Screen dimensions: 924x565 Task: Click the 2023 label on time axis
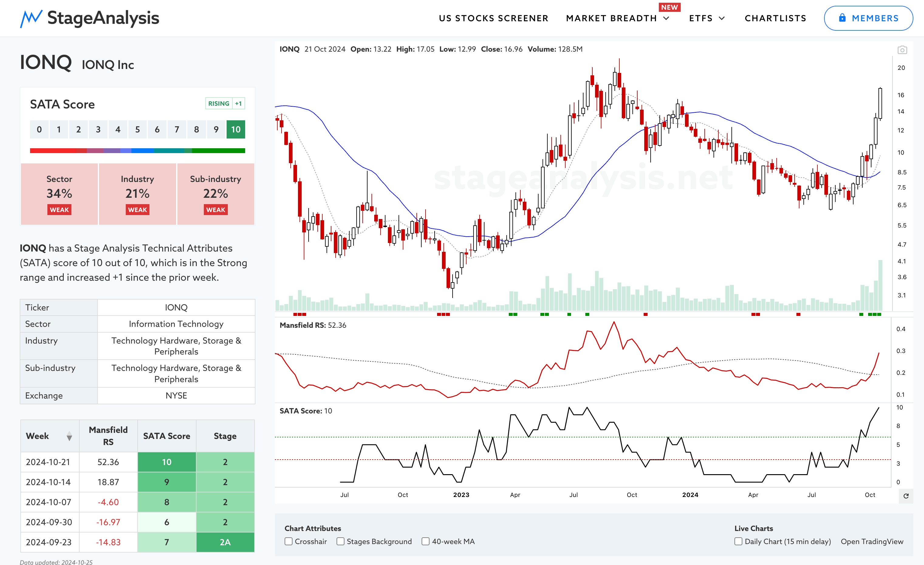(461, 495)
